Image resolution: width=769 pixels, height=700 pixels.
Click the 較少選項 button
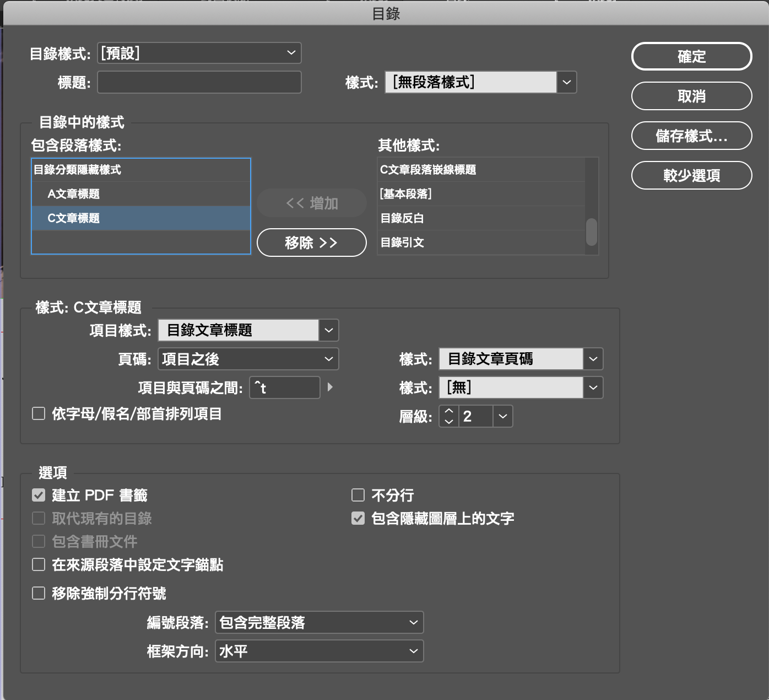click(691, 175)
